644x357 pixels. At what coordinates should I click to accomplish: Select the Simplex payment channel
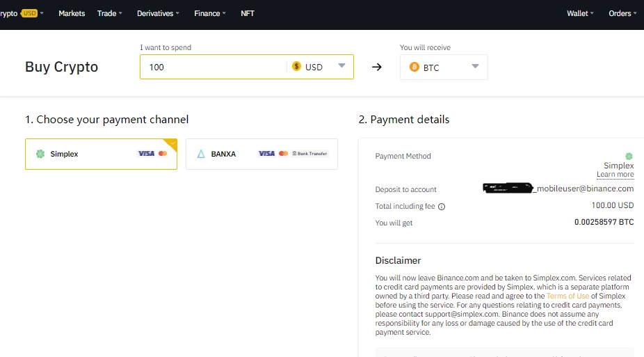click(x=101, y=154)
